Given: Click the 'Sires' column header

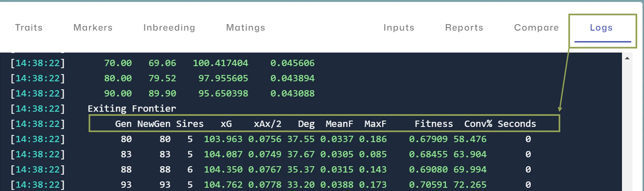Looking at the screenshot, I should (190, 124).
